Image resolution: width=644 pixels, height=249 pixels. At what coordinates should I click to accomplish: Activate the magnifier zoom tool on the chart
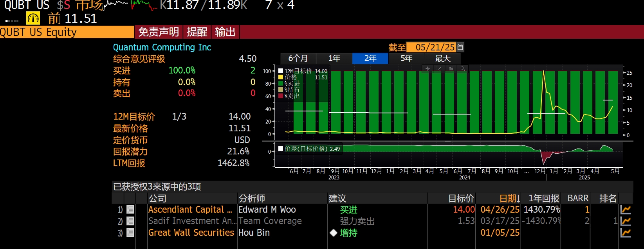[x=463, y=69]
